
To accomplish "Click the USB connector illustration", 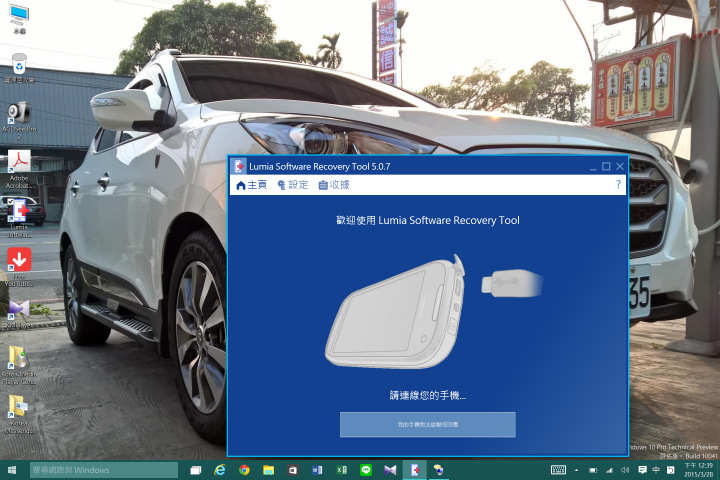I will coord(512,283).
